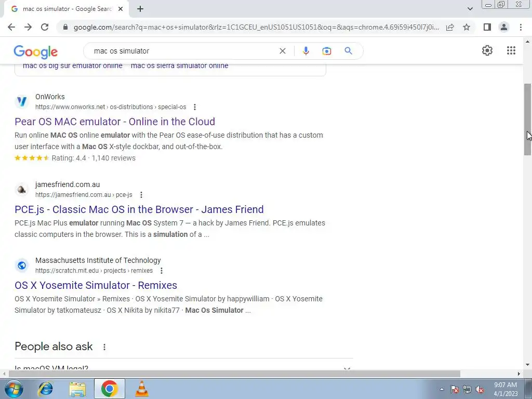532x399 pixels.
Task: Open Chrome three-dot menu
Action: click(521, 27)
